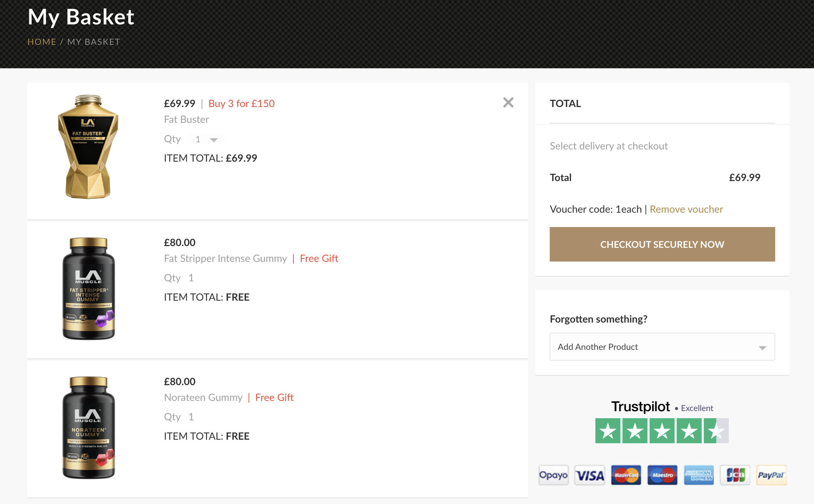814x504 pixels.
Task: Click the VISA card icon
Action: click(590, 475)
